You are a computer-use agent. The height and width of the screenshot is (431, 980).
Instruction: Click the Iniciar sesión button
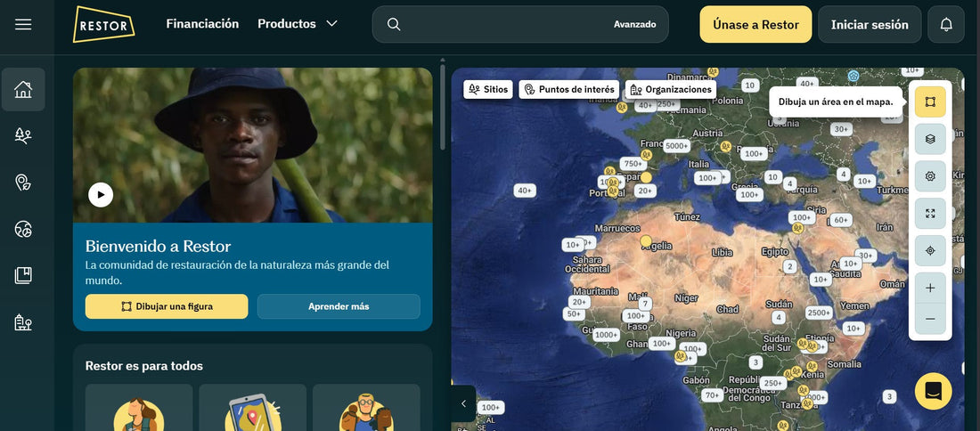(x=870, y=25)
